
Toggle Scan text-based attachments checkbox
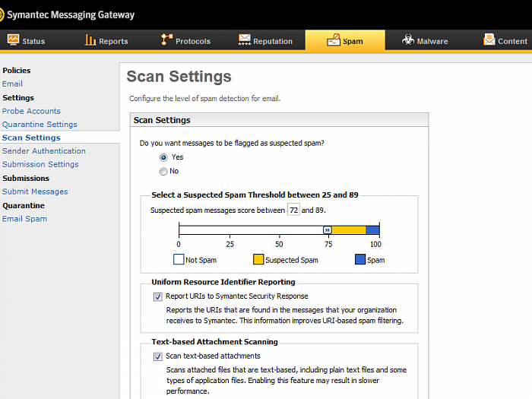tap(158, 356)
